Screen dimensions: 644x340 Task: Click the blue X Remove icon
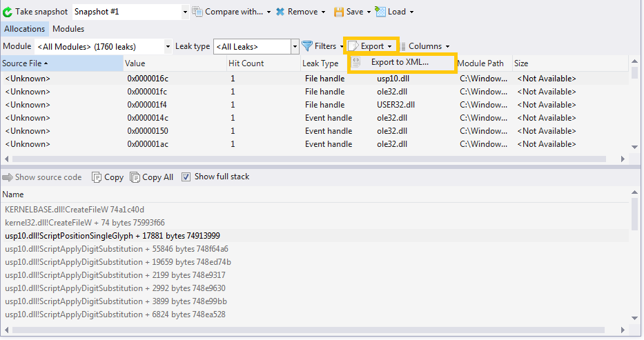280,12
